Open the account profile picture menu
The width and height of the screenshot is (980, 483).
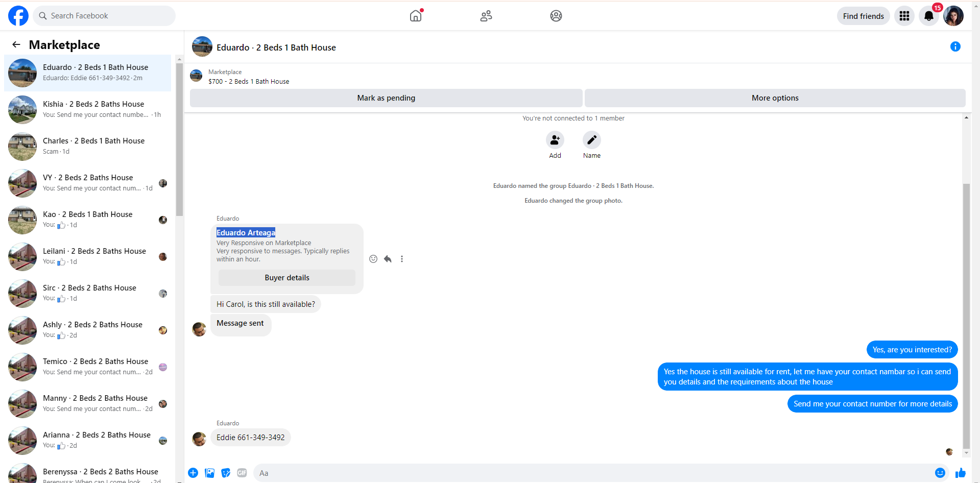click(953, 16)
